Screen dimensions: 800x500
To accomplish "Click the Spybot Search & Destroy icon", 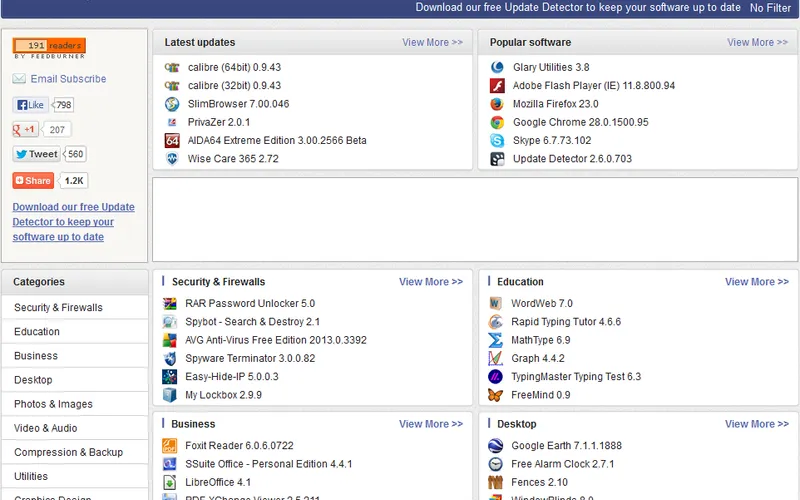I will 169,322.
